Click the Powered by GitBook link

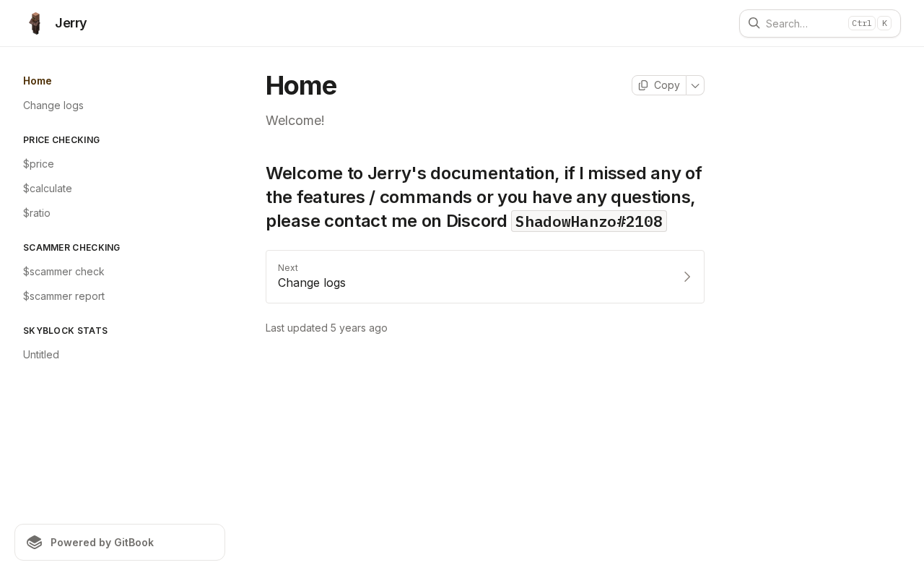(x=120, y=543)
